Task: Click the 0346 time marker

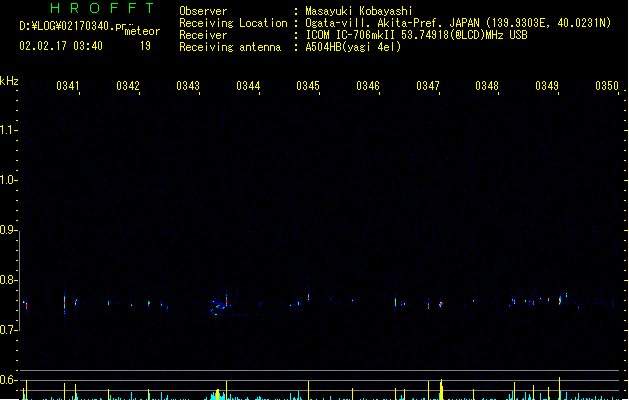Action: (x=368, y=86)
